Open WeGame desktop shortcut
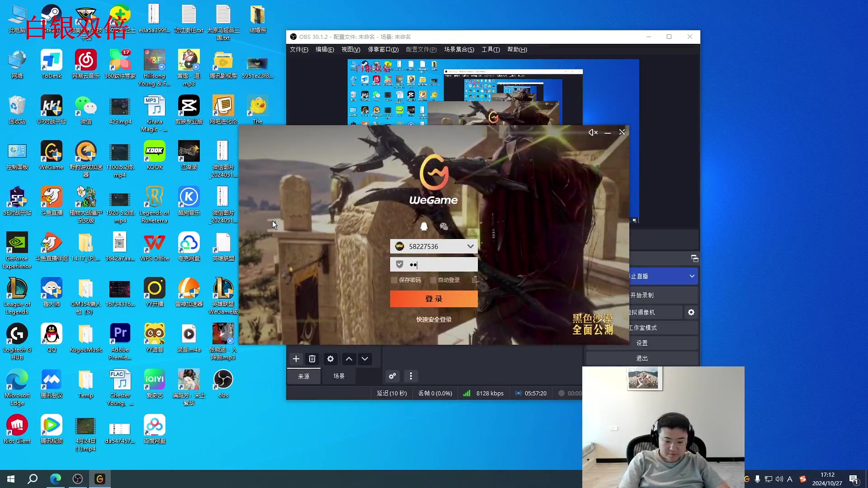Image resolution: width=868 pixels, height=488 pixels. [52, 155]
